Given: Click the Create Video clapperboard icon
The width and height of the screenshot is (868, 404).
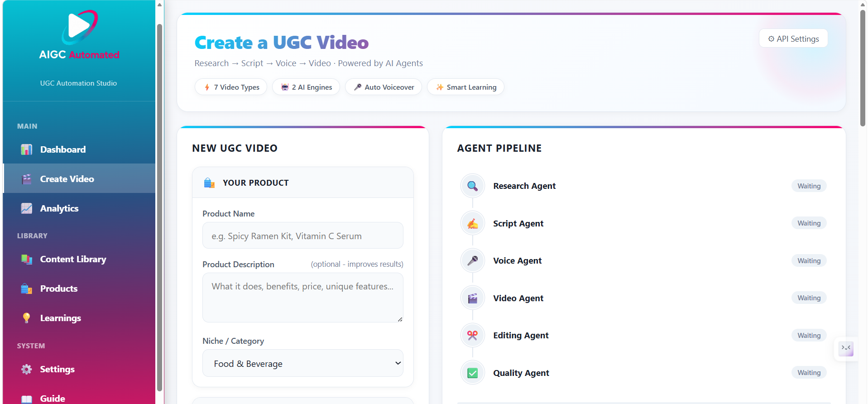Looking at the screenshot, I should 27,179.
